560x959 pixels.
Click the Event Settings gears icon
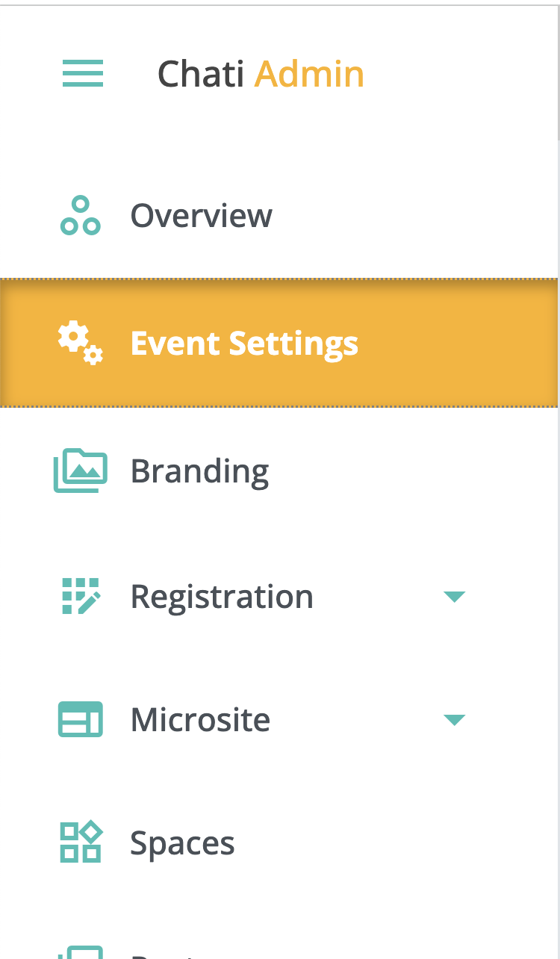click(x=80, y=343)
